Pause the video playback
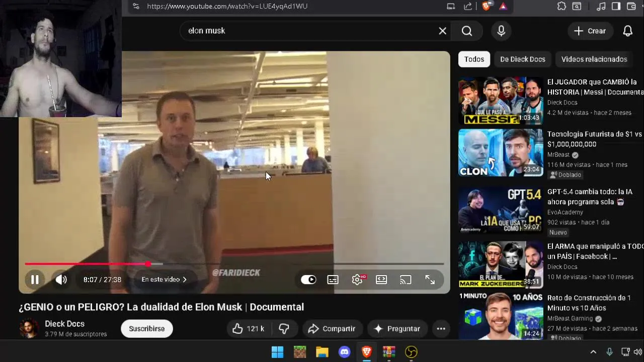Image resolution: width=644 pixels, height=362 pixels. pyautogui.click(x=35, y=280)
